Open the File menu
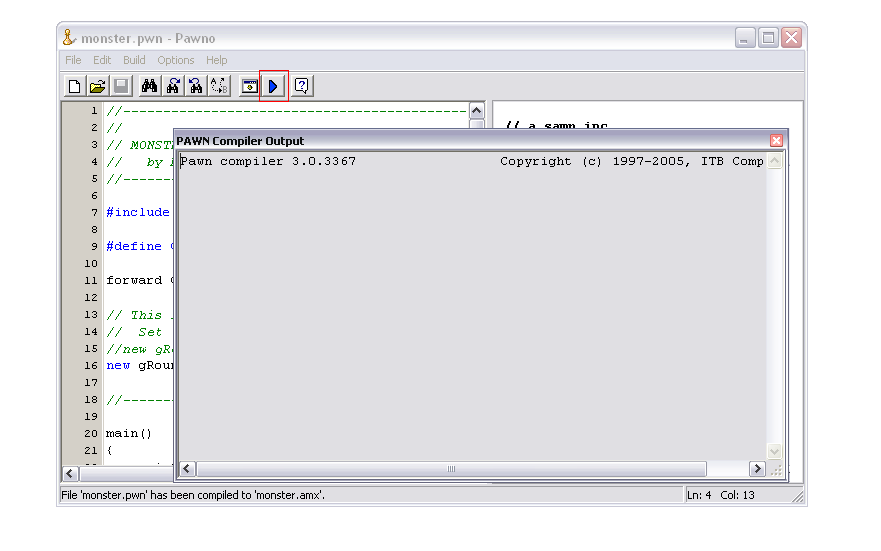This screenshot has height=551, width=881. tap(73, 60)
